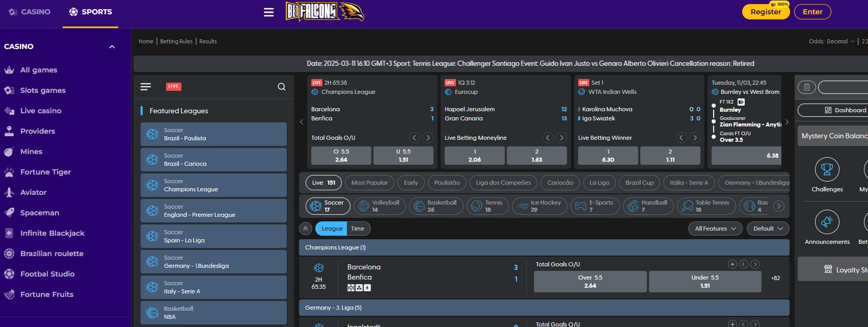Viewport: 868px width, 327px height.
Task: Toggle the LIVE filter badge
Action: click(x=174, y=87)
